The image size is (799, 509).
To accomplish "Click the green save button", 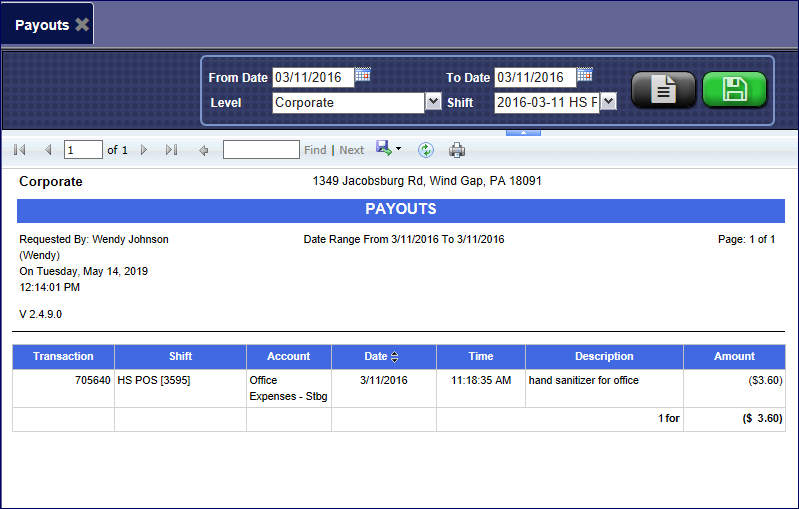I will pos(734,90).
